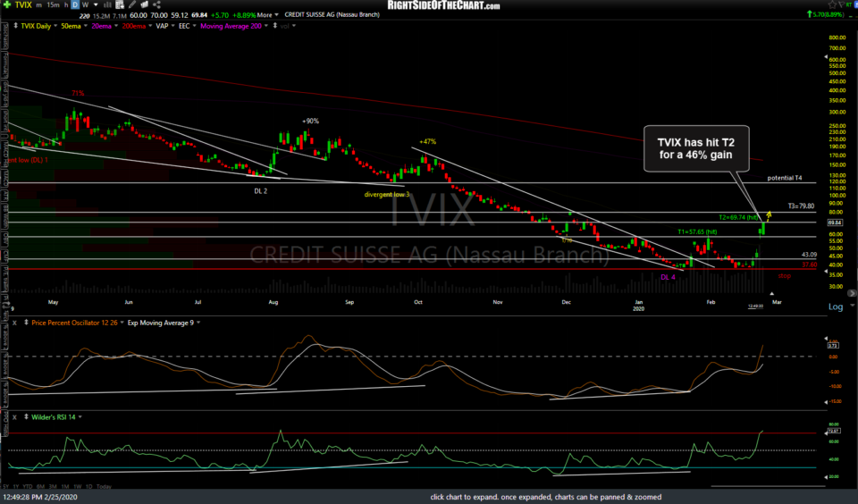Click the CREDIT SUISSE AG company name

point(332,15)
